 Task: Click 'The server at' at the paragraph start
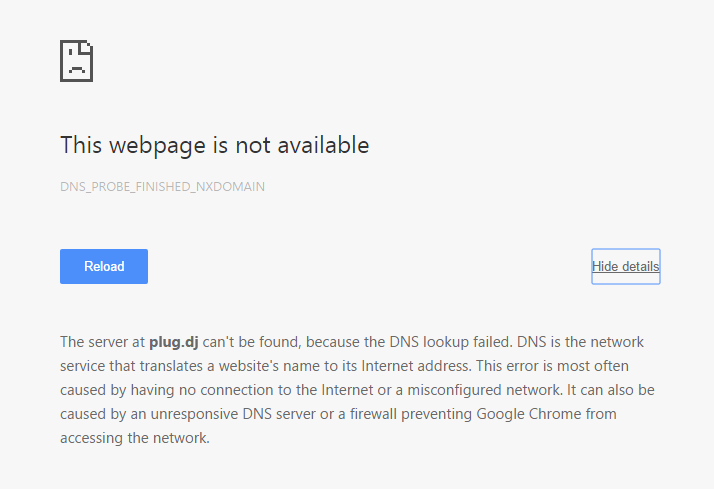coord(102,342)
